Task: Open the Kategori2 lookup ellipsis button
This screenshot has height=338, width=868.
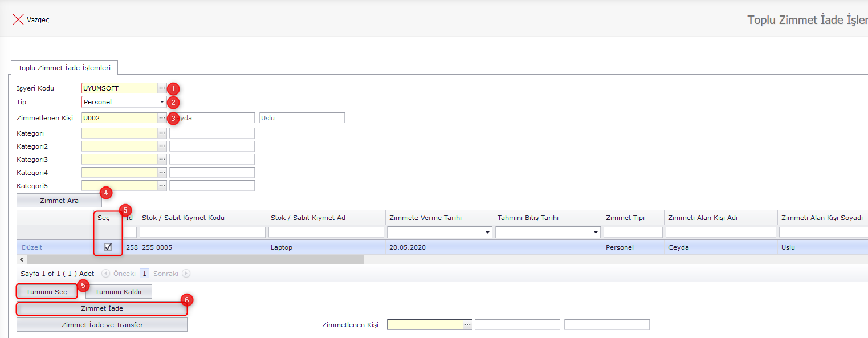Action: pyautogui.click(x=162, y=146)
